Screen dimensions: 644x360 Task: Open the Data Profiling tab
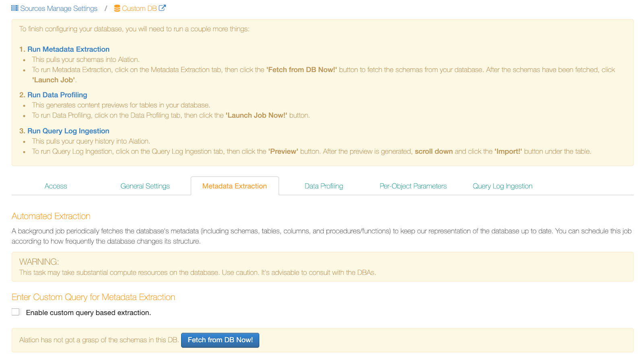point(324,186)
